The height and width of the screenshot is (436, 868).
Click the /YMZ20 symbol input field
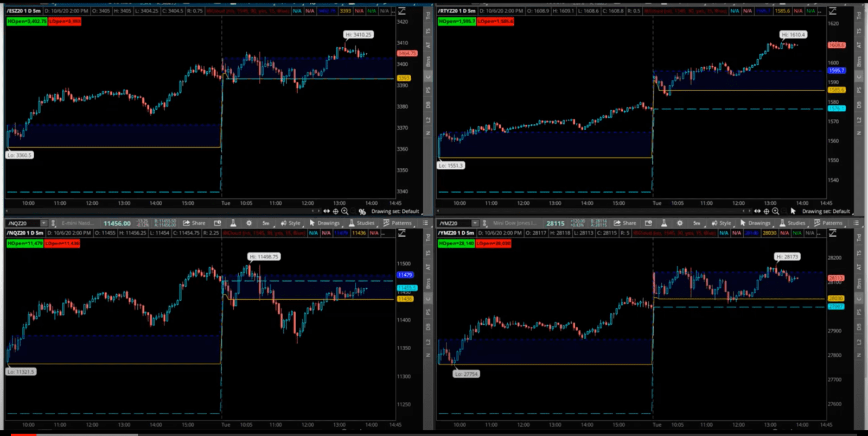(455, 223)
